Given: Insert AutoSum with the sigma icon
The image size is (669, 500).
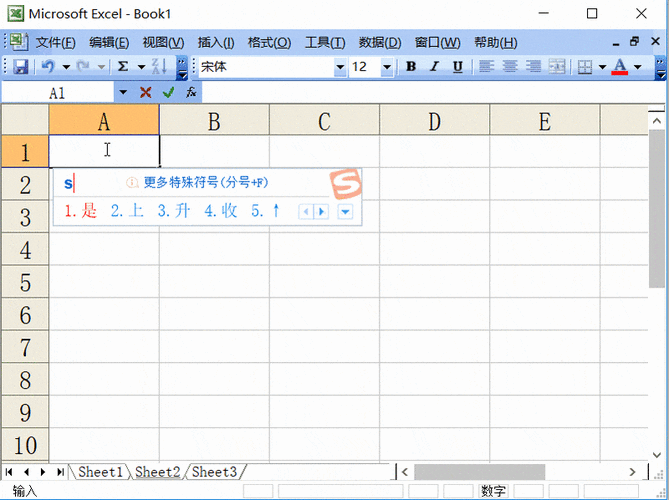Looking at the screenshot, I should (123, 67).
